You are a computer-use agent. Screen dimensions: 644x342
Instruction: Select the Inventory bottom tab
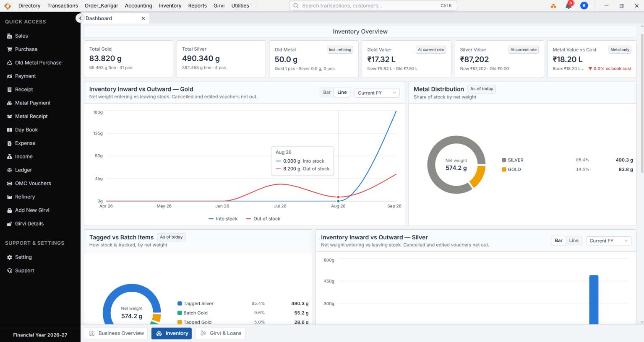[172, 334]
